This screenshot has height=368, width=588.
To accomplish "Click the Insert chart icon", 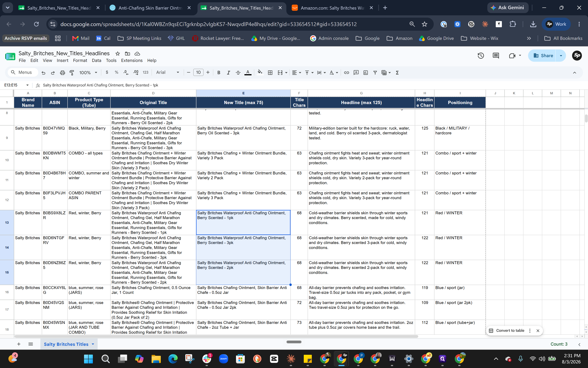I will coord(365,72).
